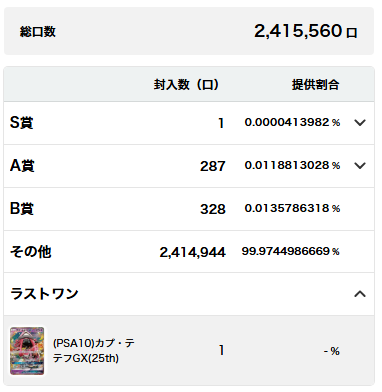This screenshot has height=392, width=382.
Task: Click the ラストワン section heading
Action: (44, 294)
